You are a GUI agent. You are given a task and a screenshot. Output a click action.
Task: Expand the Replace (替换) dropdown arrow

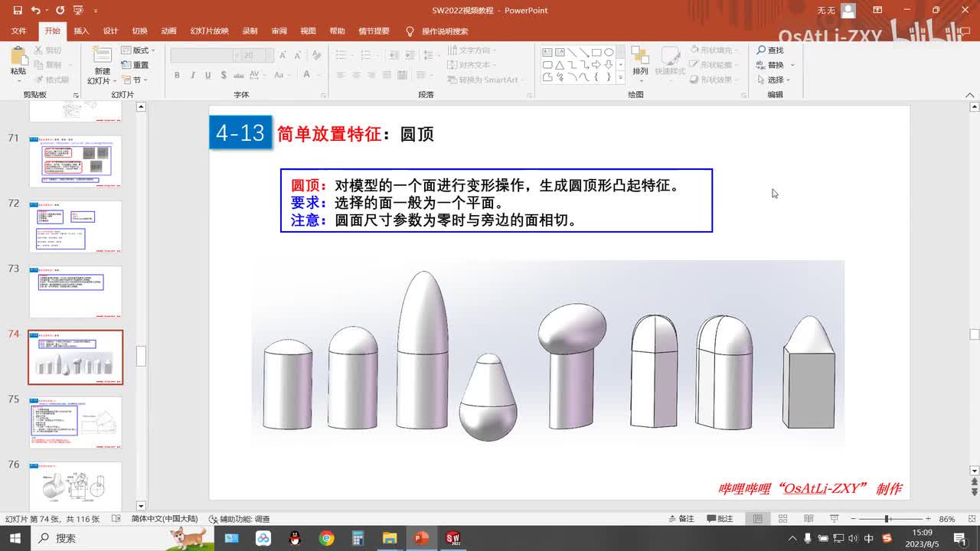pyautogui.click(x=793, y=65)
